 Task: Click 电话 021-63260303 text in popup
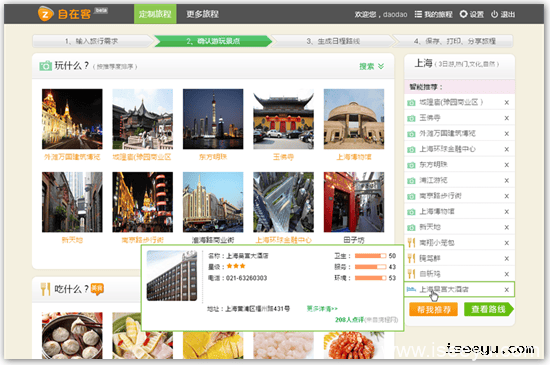pyautogui.click(x=237, y=278)
